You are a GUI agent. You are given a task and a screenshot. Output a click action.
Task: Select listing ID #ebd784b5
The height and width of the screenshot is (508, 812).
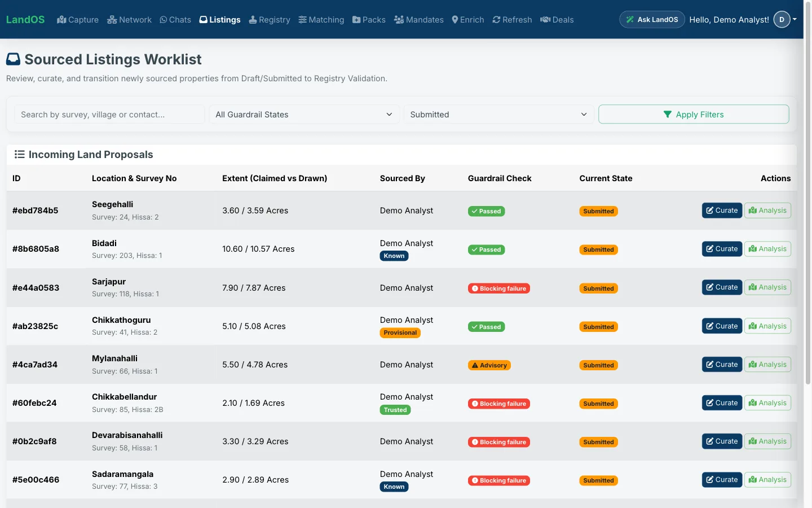click(x=36, y=211)
